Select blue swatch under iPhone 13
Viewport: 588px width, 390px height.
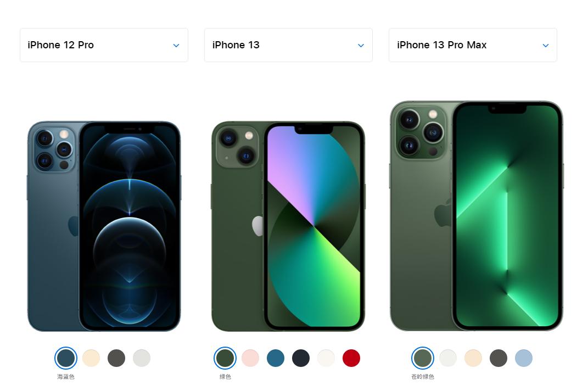click(x=276, y=358)
